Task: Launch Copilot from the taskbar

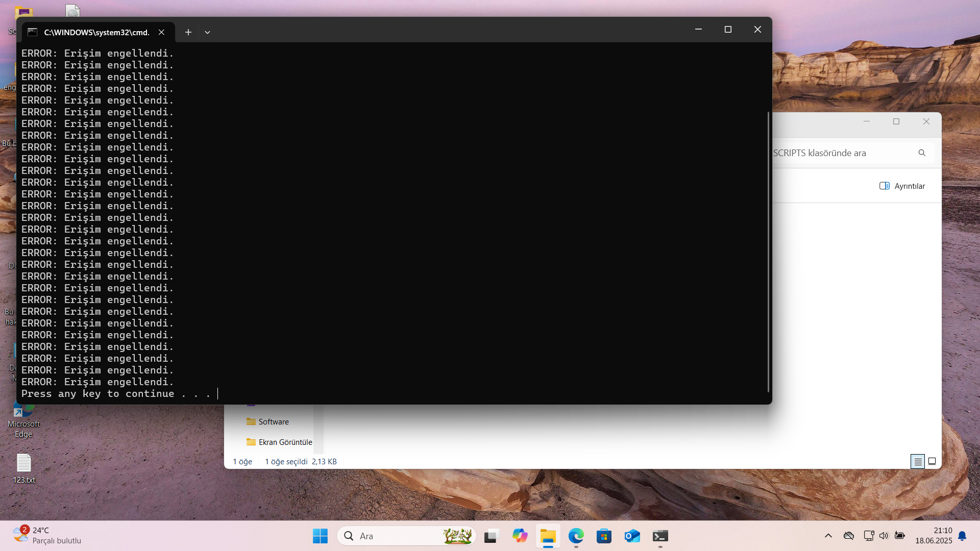Action: coord(520,536)
